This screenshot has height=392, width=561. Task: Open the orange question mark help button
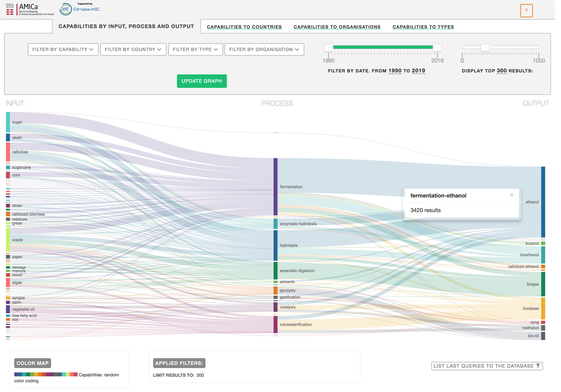(532, 10)
